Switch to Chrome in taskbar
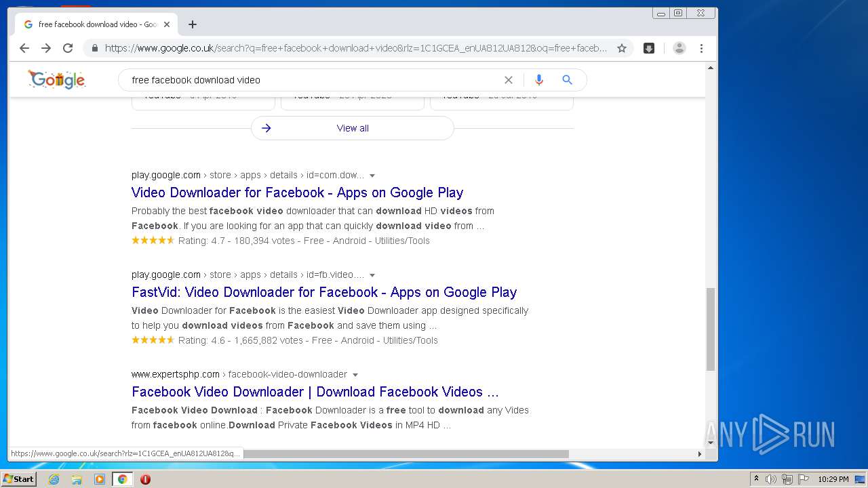The height and width of the screenshot is (488, 868). click(122, 479)
